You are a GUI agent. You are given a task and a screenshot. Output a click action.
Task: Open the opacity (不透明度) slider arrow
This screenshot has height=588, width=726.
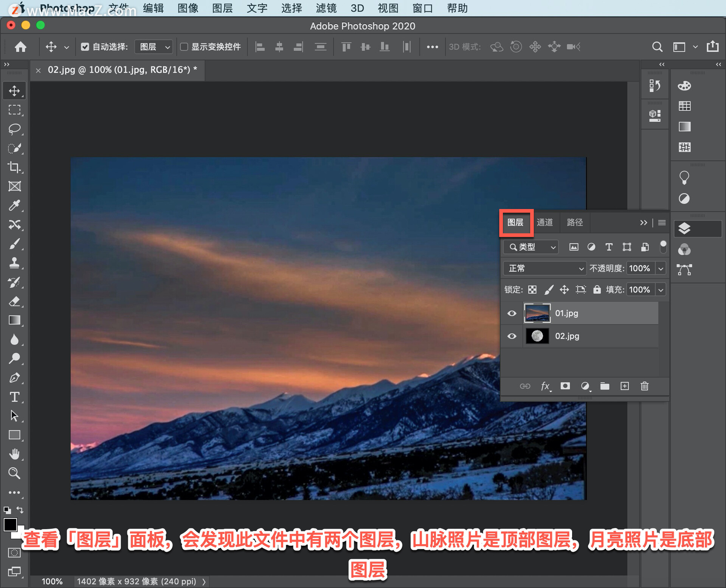661,268
